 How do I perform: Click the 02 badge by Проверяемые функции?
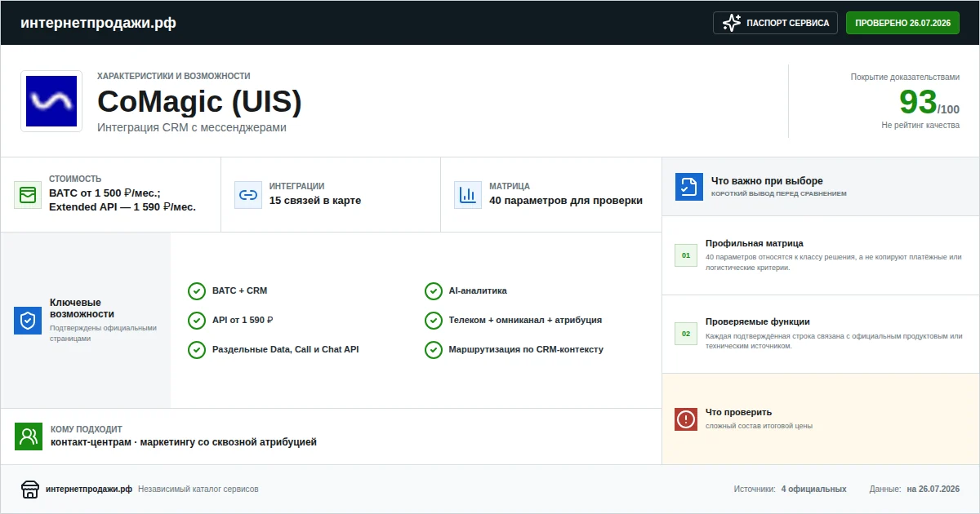[686, 335]
